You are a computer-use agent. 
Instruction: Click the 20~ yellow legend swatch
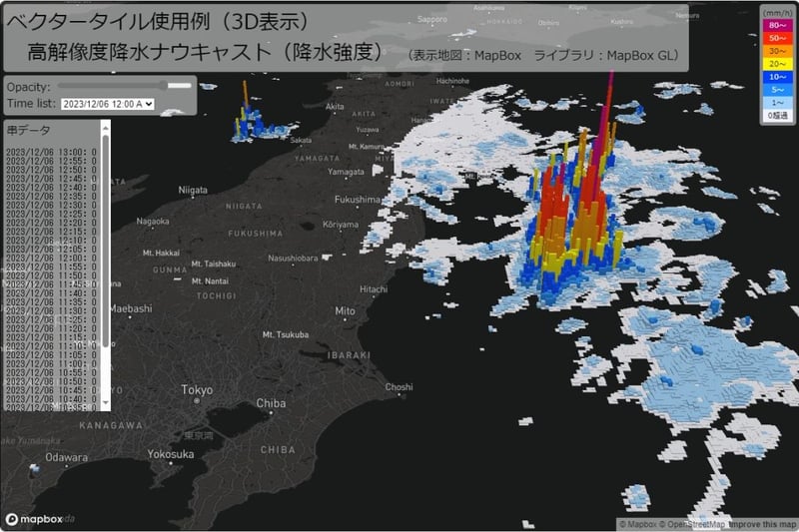tap(776, 64)
